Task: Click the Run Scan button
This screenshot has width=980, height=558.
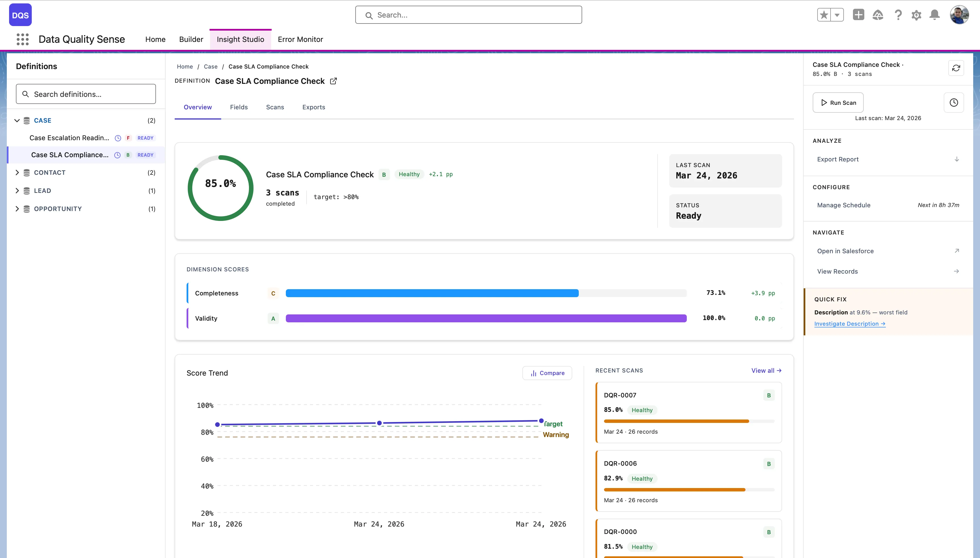Action: pos(838,102)
